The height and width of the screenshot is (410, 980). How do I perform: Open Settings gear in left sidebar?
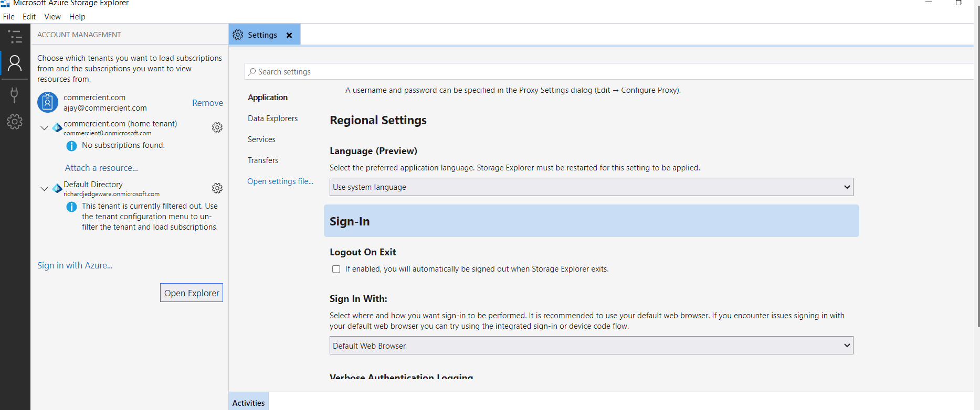click(15, 122)
